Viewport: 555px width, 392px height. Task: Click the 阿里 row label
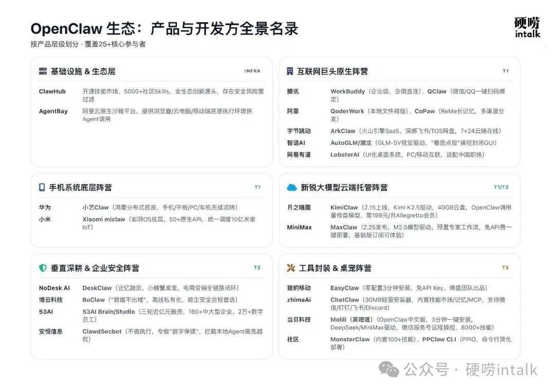coord(293,111)
